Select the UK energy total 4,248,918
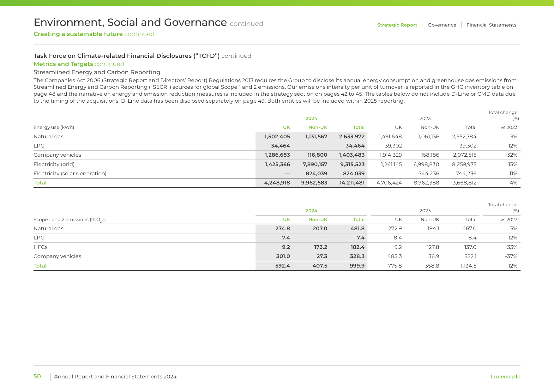 tap(277, 183)
